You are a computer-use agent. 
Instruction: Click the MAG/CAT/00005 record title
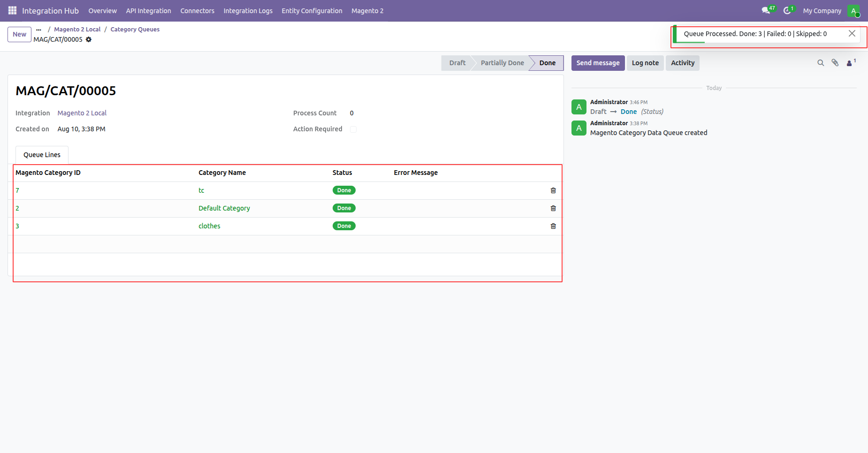66,91
